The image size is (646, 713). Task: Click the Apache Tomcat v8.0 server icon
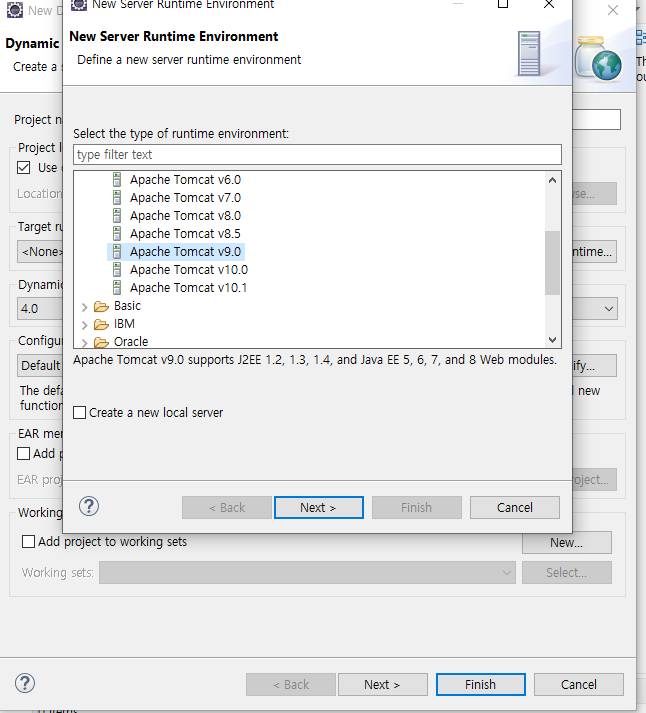tap(117, 216)
